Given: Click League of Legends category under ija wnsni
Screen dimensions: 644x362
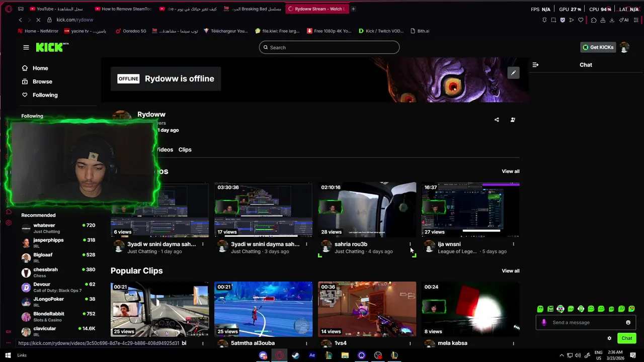Looking at the screenshot, I should tap(457, 251).
